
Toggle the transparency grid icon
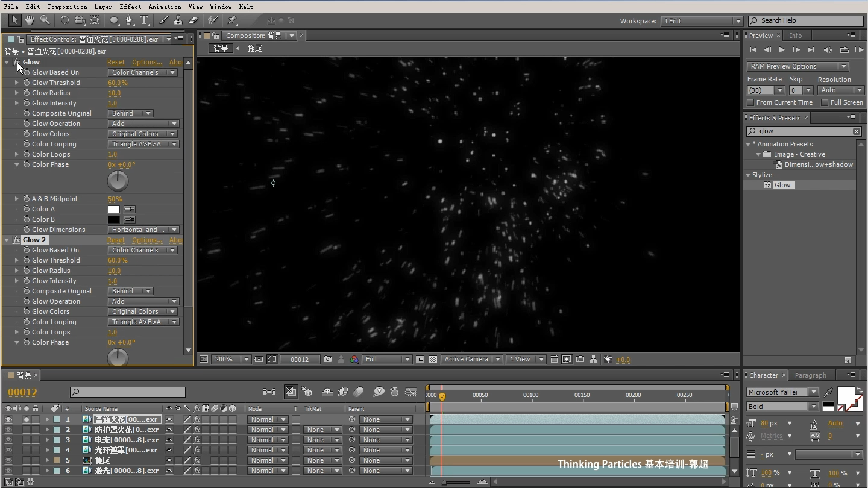[x=433, y=360]
